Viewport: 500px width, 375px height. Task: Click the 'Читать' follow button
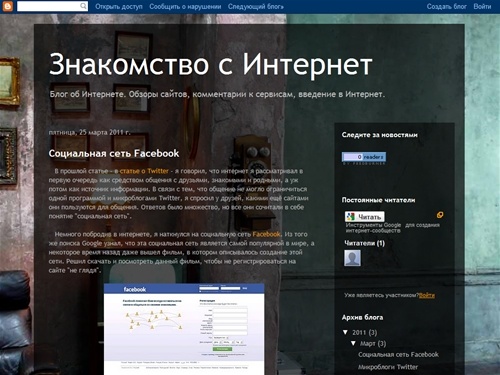pos(364,217)
